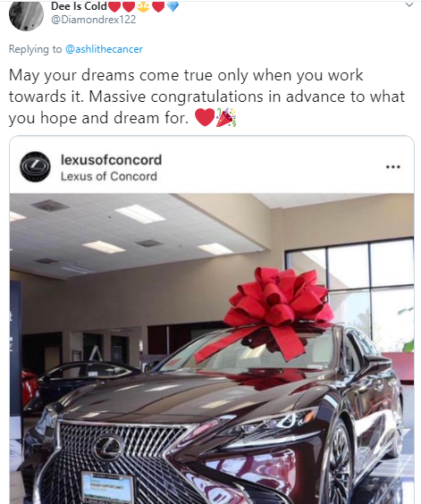Click the @Diamondrex122 handle
This screenshot has height=504, width=421.
point(93,20)
